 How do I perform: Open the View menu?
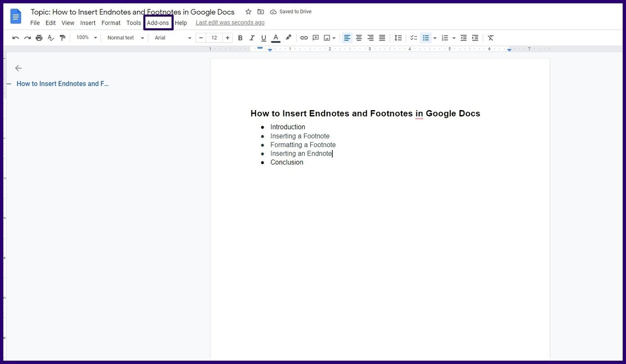coord(68,23)
